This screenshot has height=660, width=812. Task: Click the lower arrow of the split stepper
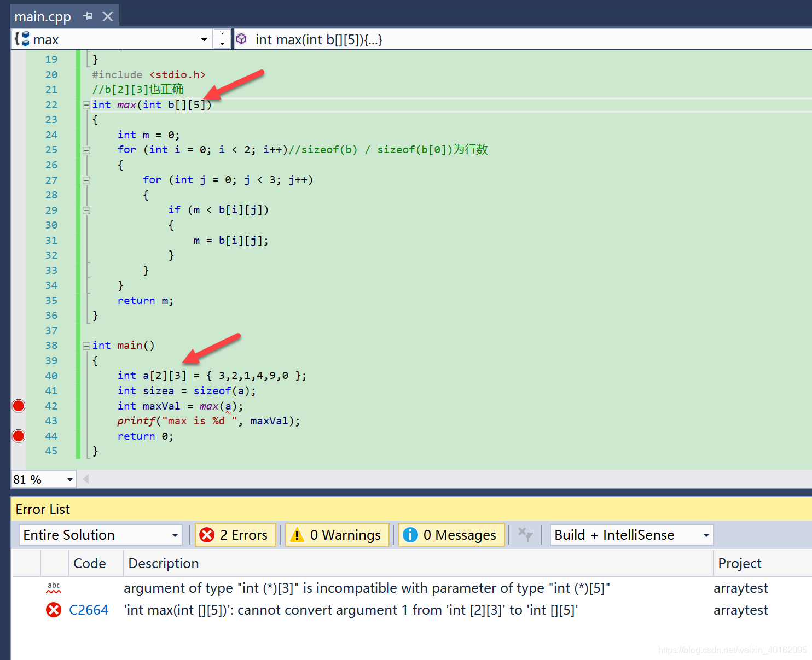(222, 44)
